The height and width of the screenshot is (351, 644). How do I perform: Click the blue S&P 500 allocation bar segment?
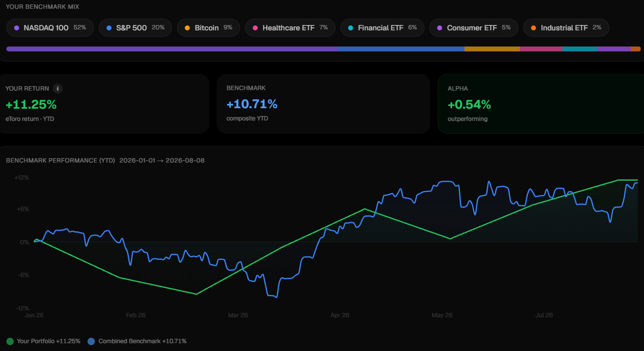point(401,49)
